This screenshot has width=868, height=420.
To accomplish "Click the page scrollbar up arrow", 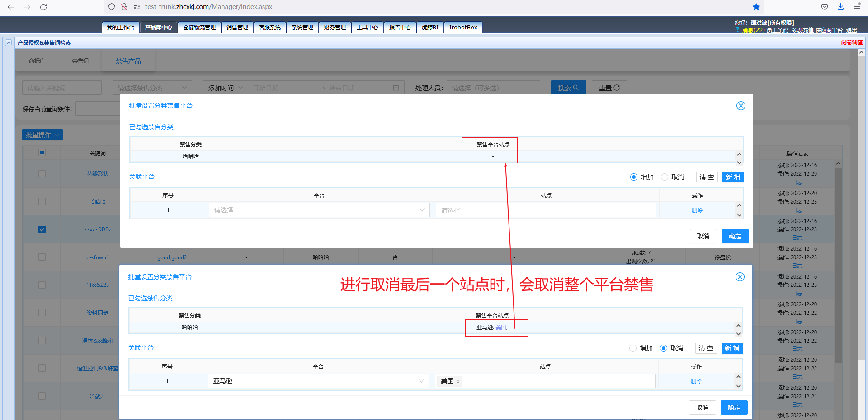I will point(861,52).
